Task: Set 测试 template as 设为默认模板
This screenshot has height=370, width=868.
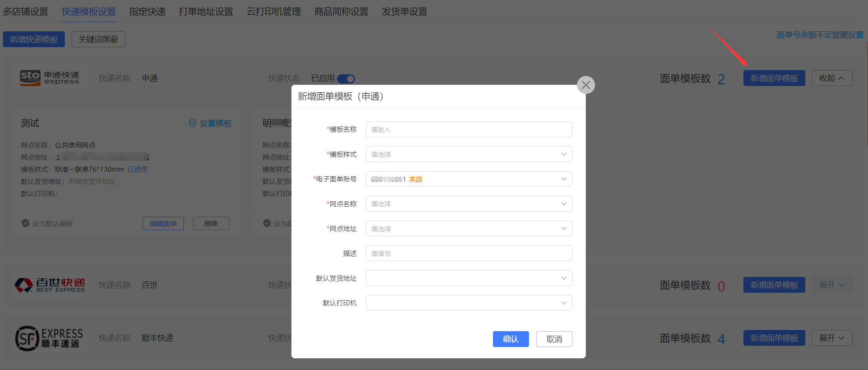Action: click(47, 223)
